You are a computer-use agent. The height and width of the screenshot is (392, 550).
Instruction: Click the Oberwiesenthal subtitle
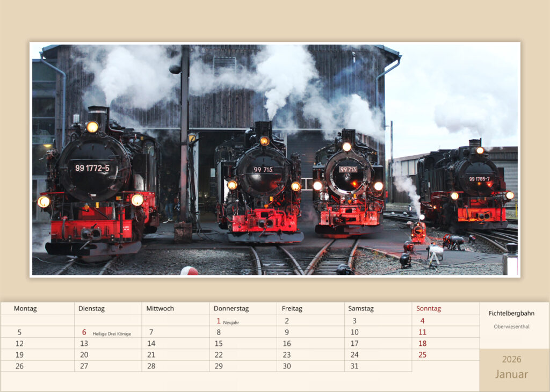[511, 326]
